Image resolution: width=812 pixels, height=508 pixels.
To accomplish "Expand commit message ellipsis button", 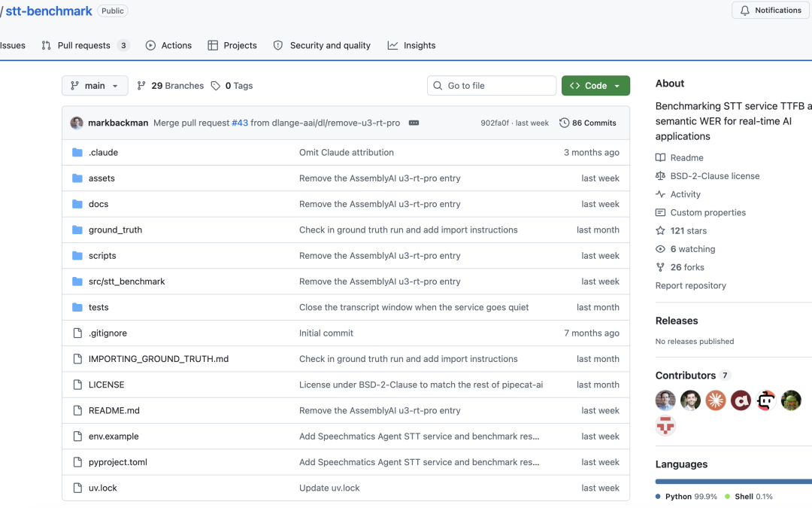I will (x=414, y=123).
